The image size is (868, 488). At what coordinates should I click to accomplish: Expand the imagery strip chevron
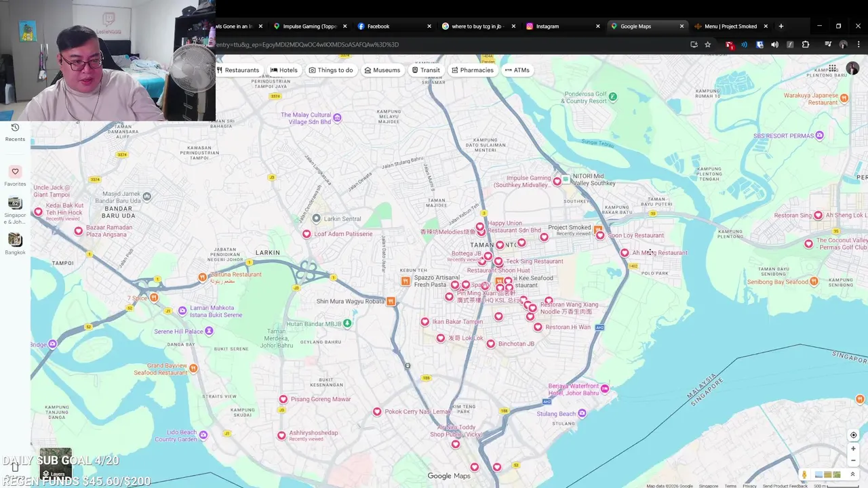[x=852, y=474]
